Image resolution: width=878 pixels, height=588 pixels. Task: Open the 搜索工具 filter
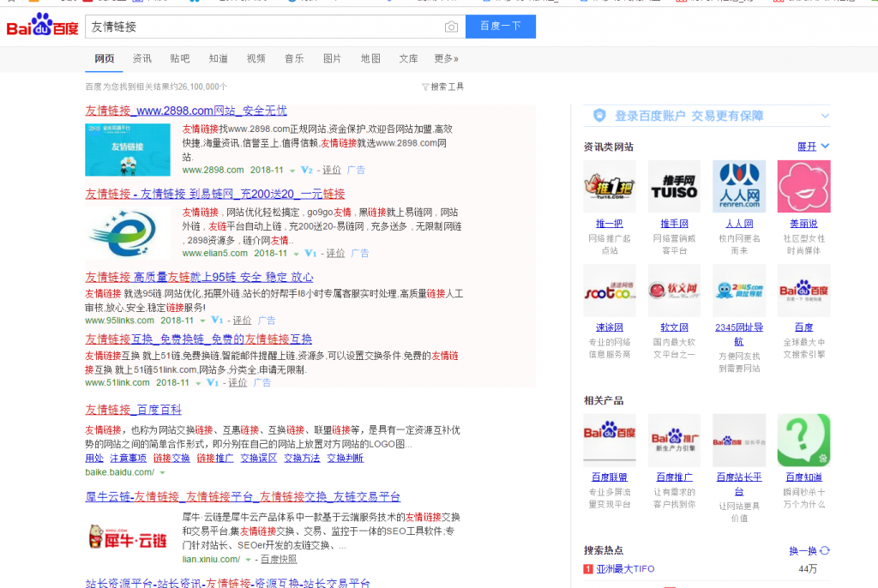pos(442,87)
